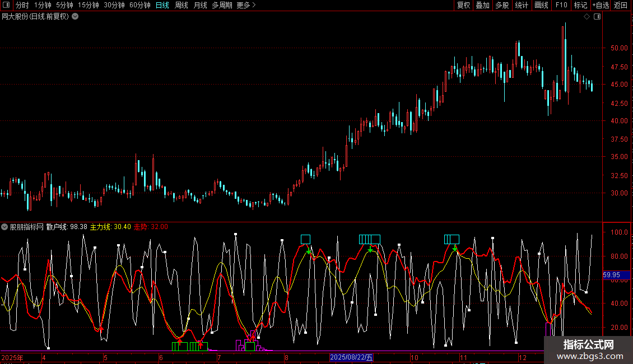Click the 股朋指标网 indicator name
633x364 pixels.
(x=27, y=227)
